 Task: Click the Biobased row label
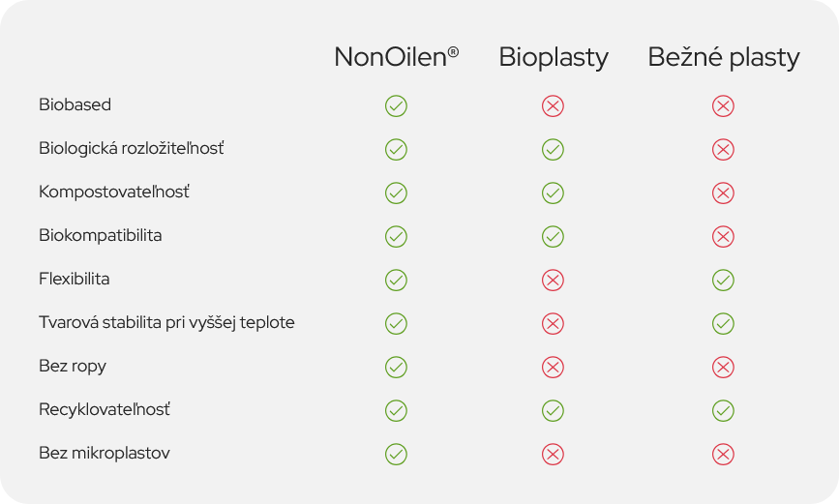(75, 104)
